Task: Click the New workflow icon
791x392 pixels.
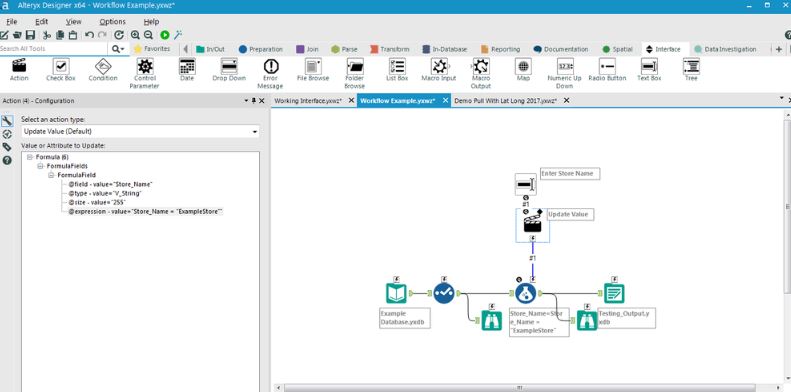Action: [4, 35]
